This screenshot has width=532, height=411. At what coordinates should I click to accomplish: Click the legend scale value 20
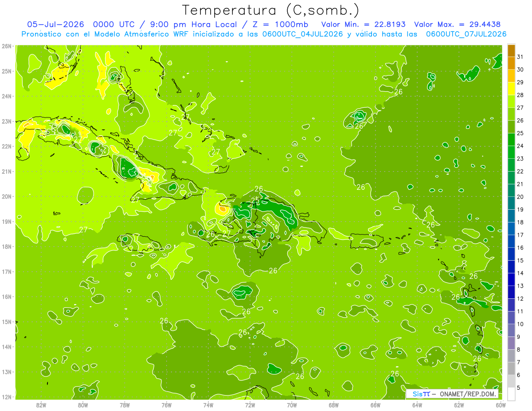(x=520, y=196)
